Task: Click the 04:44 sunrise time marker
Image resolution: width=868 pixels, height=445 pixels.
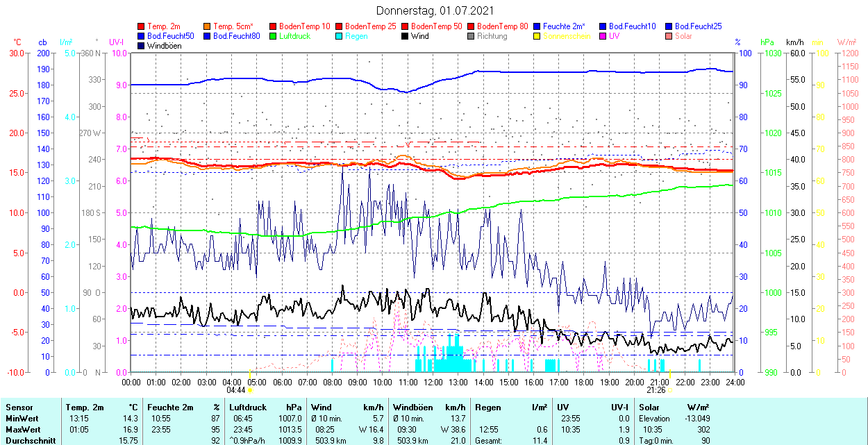Action: pos(236,390)
